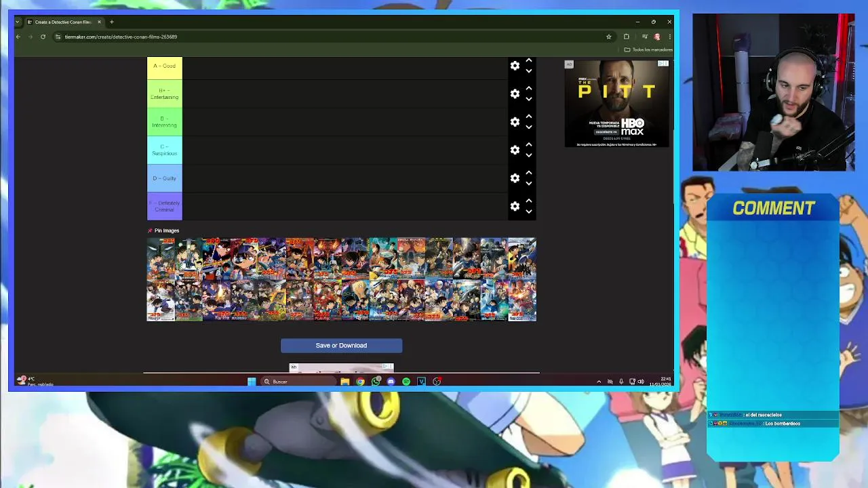Viewport: 868px width, 488px height.
Task: Move C Suspicious tier down
Action: [529, 155]
